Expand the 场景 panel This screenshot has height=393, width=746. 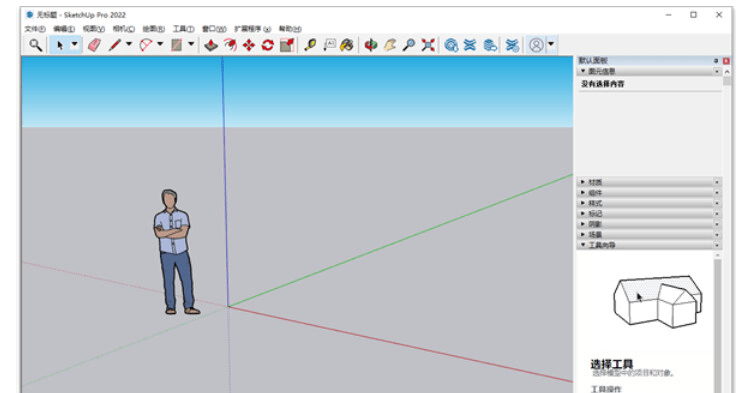pyautogui.click(x=583, y=234)
